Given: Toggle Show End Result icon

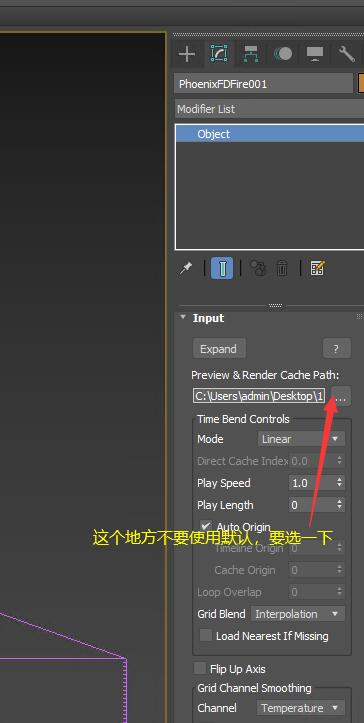Looking at the screenshot, I should pos(222,268).
